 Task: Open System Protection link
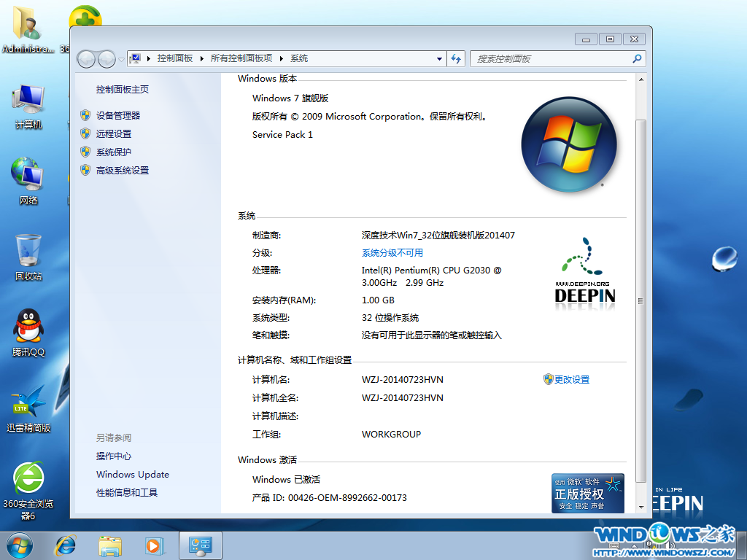[113, 152]
